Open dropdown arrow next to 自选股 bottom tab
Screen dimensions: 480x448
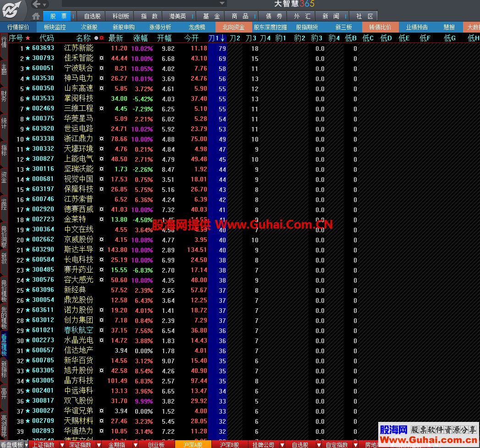319,445
